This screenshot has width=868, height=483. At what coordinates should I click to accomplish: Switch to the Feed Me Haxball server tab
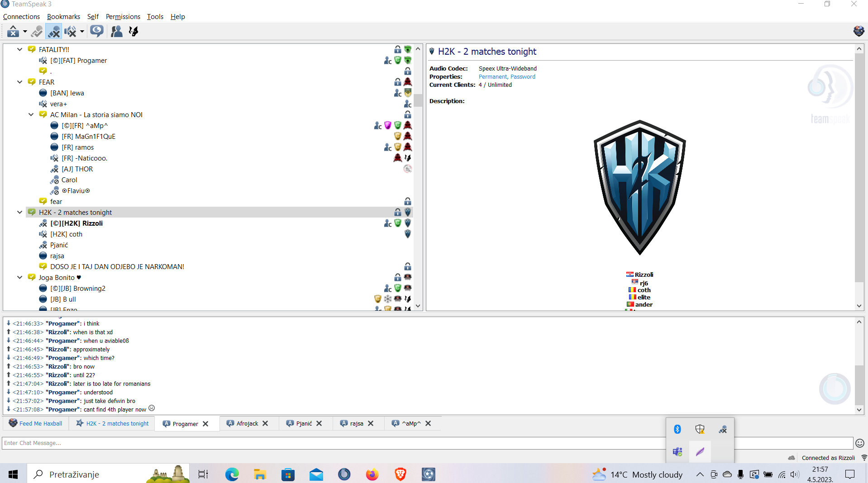(36, 424)
